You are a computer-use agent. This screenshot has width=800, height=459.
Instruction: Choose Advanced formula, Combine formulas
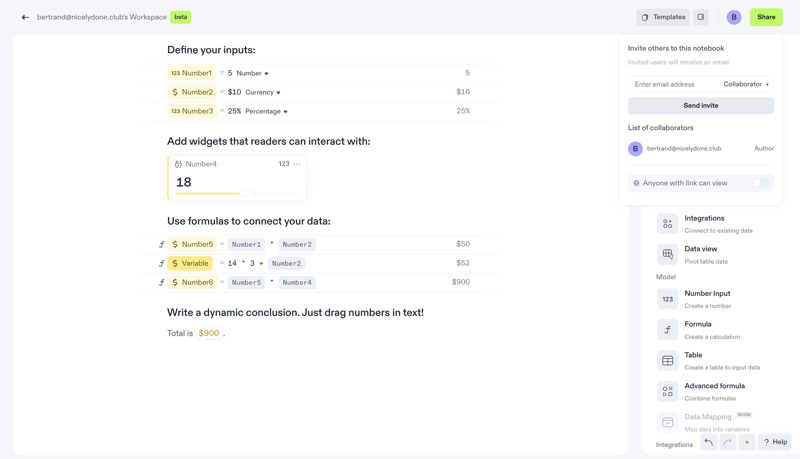coord(717,392)
